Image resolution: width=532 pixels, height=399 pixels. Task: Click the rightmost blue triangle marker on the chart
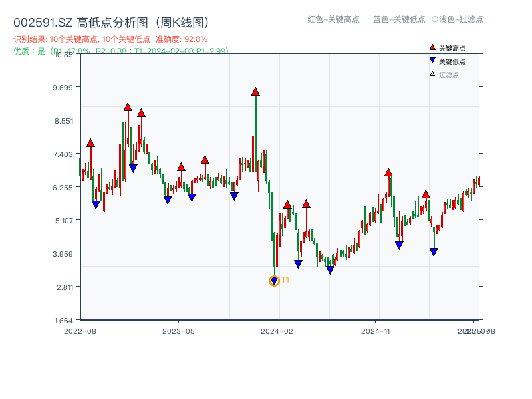point(434,251)
